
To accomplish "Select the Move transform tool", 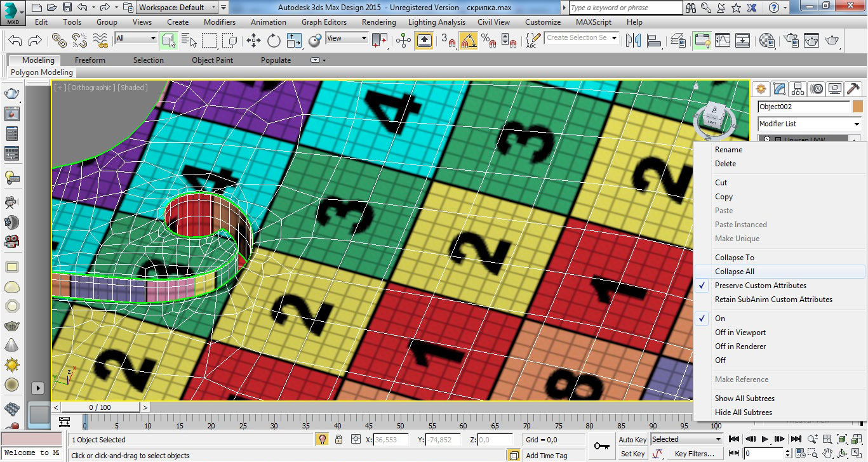I will (x=253, y=41).
